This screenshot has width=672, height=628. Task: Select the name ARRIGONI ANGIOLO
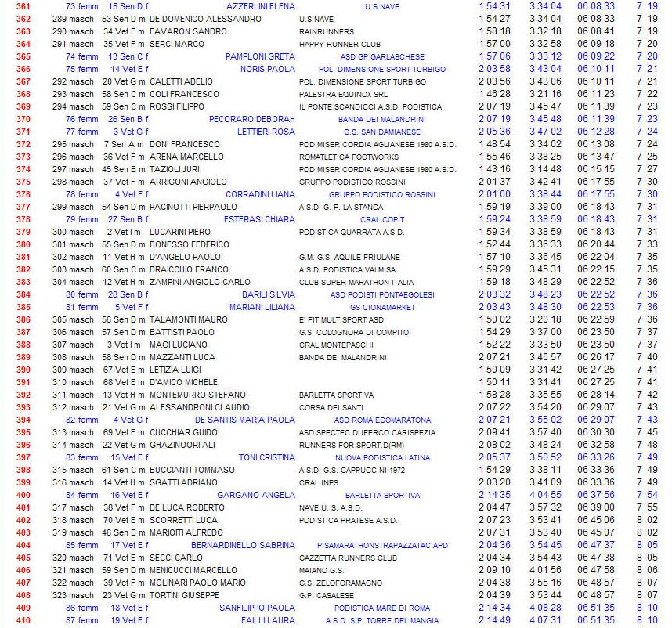188,182
